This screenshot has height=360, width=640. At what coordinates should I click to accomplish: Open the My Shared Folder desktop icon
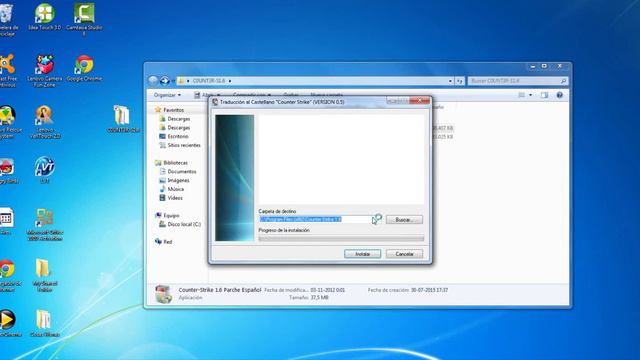[44, 275]
